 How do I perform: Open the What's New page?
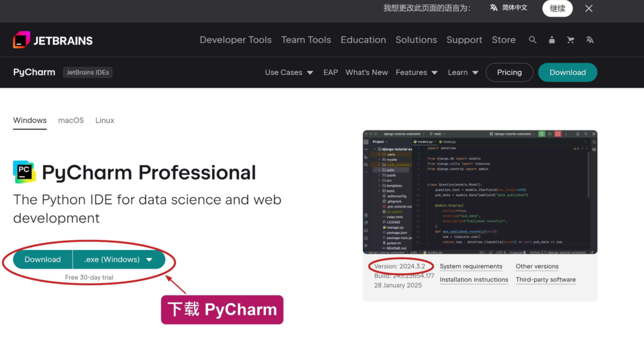367,72
